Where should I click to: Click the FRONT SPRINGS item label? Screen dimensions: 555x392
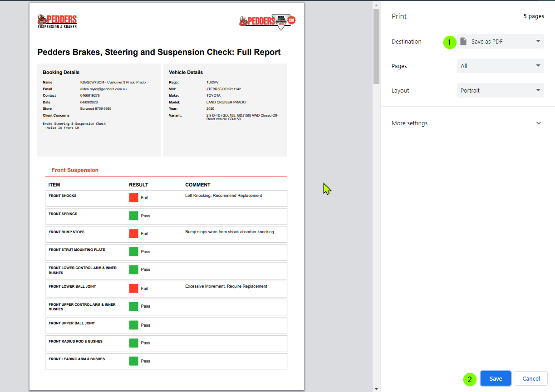point(63,214)
